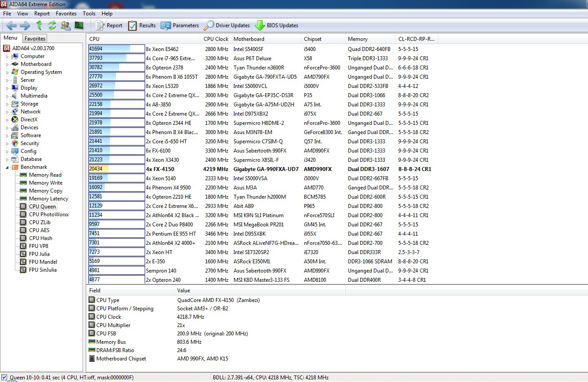Expand the Multimedia tree node
This screenshot has width=588, height=382.
(x=7, y=96)
